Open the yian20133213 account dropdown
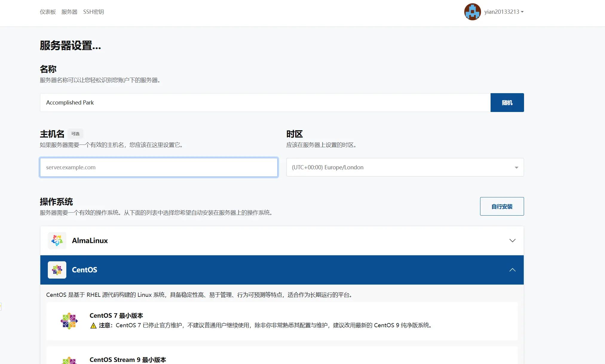Screen dimensions: 605x364 click(x=504, y=12)
